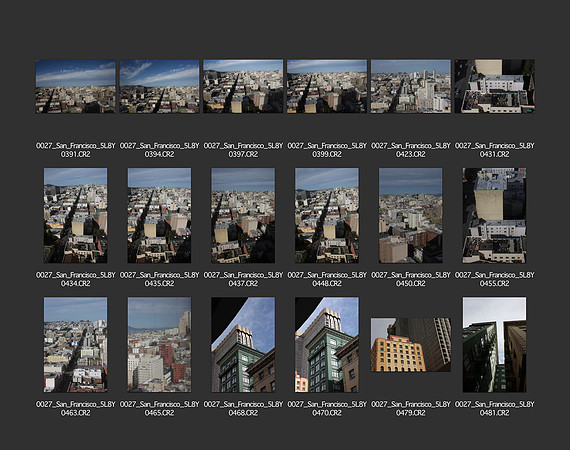This screenshot has width=570, height=450.
Task: Pick the orange building thumbnail 0479.CR2
Action: pos(411,345)
